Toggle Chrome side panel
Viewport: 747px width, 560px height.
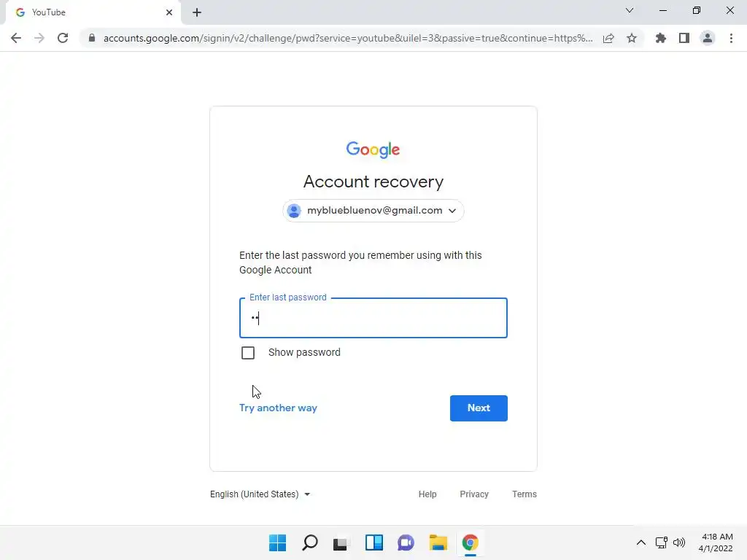684,38
